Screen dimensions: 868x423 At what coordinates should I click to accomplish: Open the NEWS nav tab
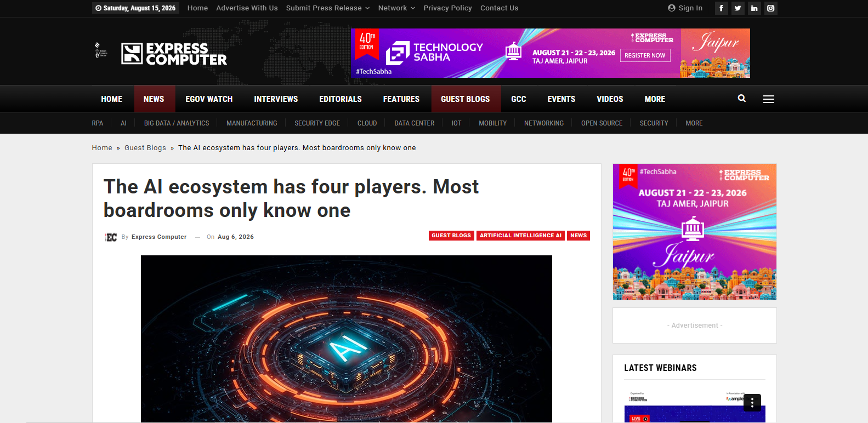[x=154, y=99]
